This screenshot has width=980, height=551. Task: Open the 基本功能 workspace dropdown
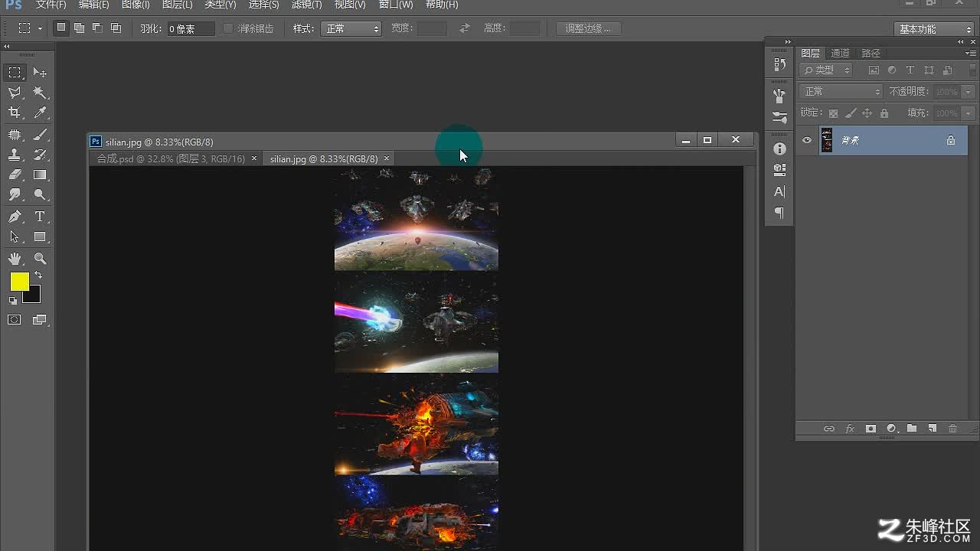pos(933,29)
